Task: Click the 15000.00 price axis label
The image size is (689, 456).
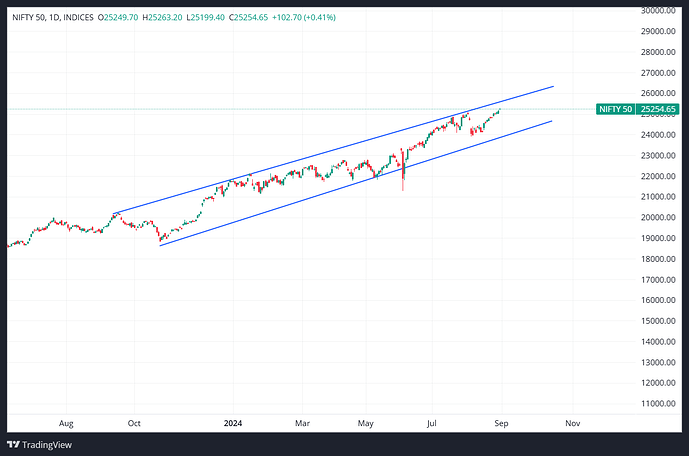Action: click(x=658, y=321)
